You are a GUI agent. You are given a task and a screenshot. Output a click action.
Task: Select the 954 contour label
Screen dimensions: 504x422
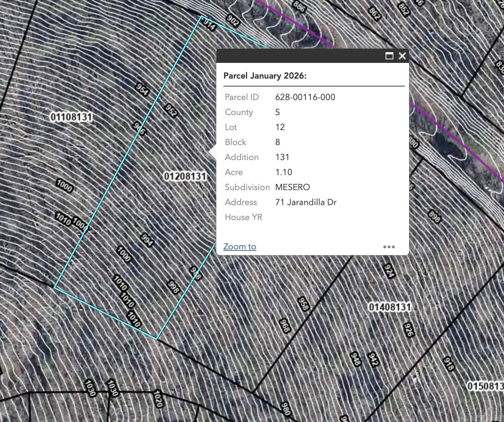click(142, 89)
